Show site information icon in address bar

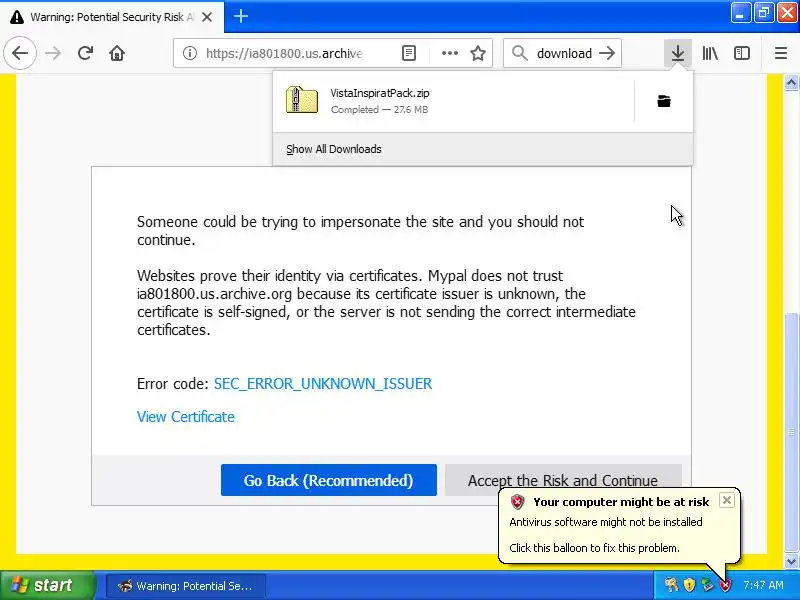tap(190, 53)
